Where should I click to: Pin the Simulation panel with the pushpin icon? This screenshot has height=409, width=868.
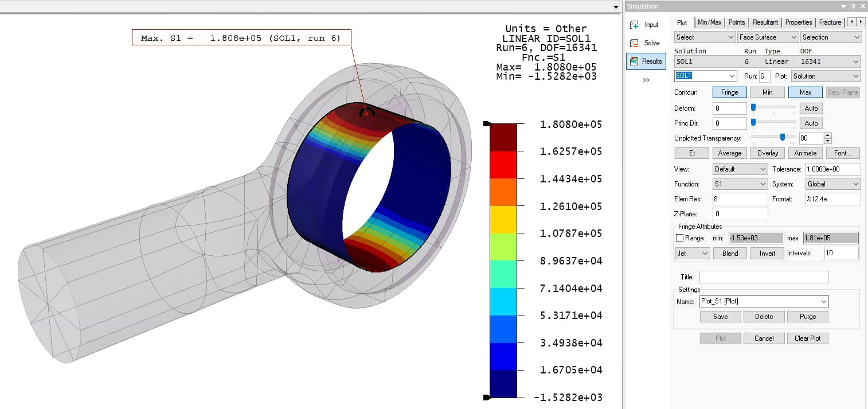[x=853, y=6]
